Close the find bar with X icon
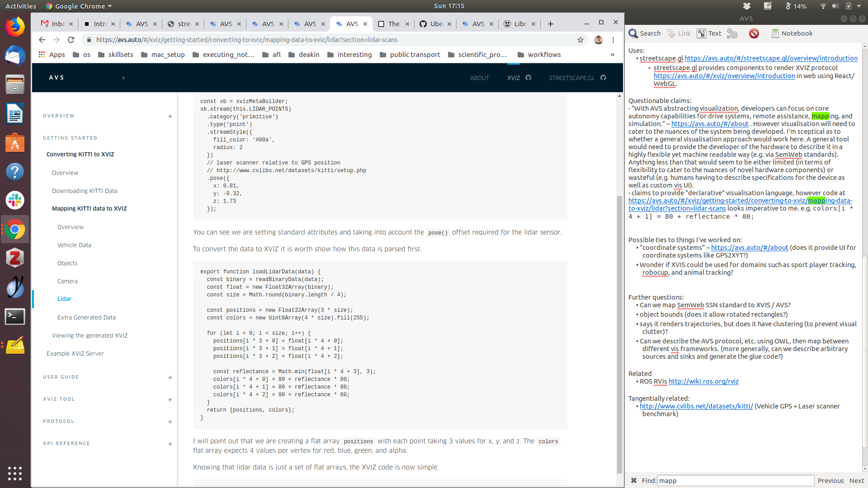Screen dimensions: 868x488 coord(634,480)
